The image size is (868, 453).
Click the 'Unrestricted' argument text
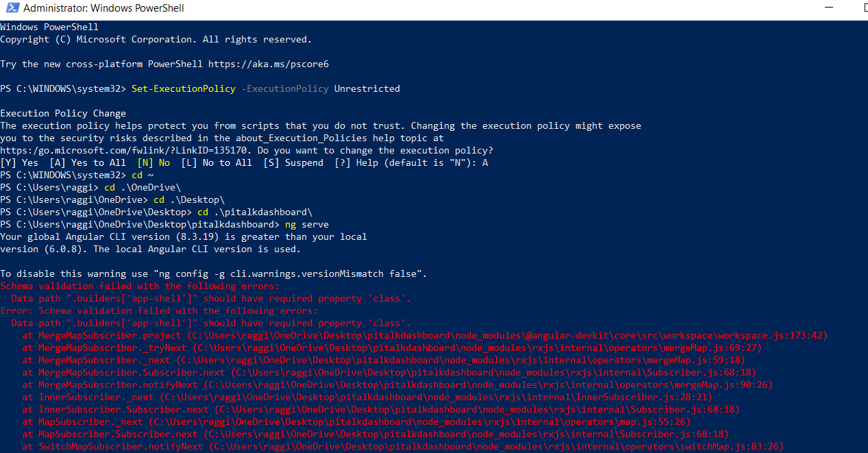pos(367,88)
